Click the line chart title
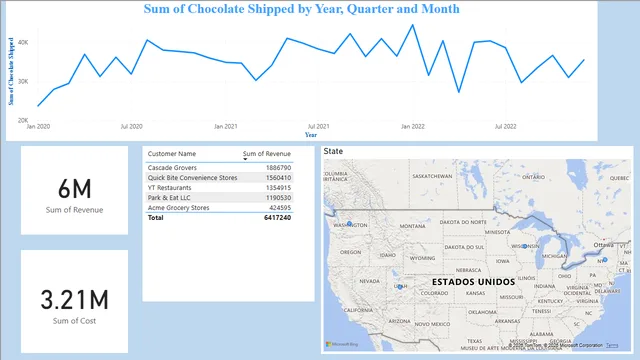640x360 pixels. pos(302,9)
